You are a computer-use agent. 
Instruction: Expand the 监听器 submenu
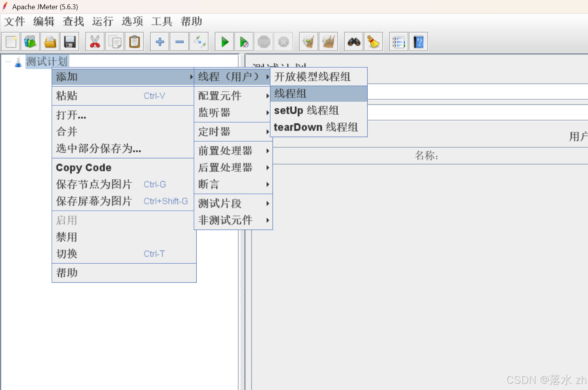(x=233, y=113)
